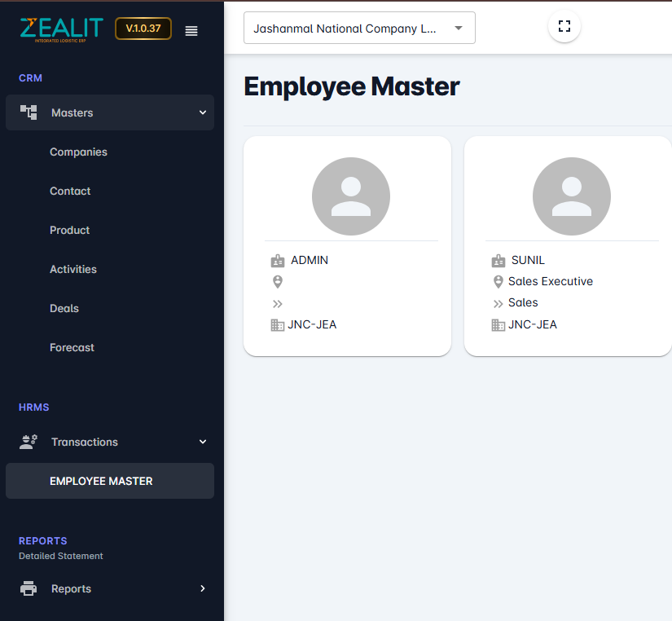The height and width of the screenshot is (621, 672).
Task: Open Activities from the CRM menu
Action: tap(73, 269)
